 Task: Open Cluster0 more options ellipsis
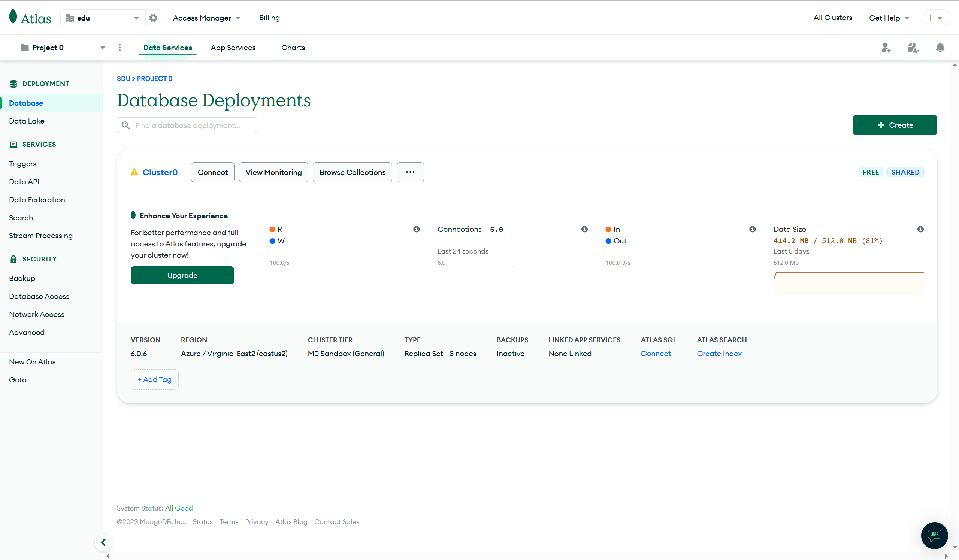coord(410,172)
